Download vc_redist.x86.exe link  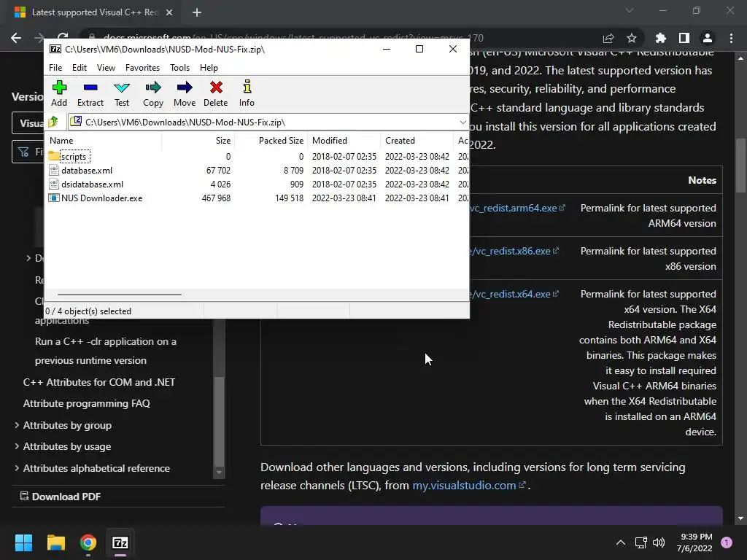pyautogui.click(x=514, y=251)
